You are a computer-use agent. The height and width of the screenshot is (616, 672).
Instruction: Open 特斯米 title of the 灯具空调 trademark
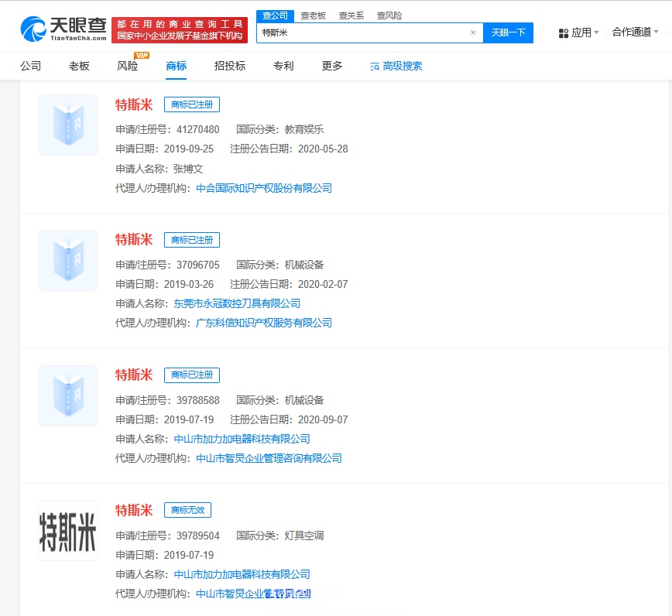pos(134,510)
